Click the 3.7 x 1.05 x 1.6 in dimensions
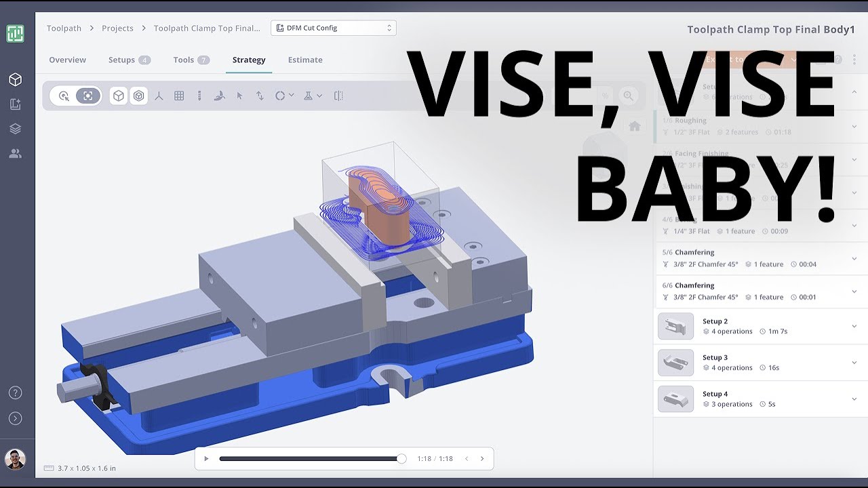 point(86,468)
